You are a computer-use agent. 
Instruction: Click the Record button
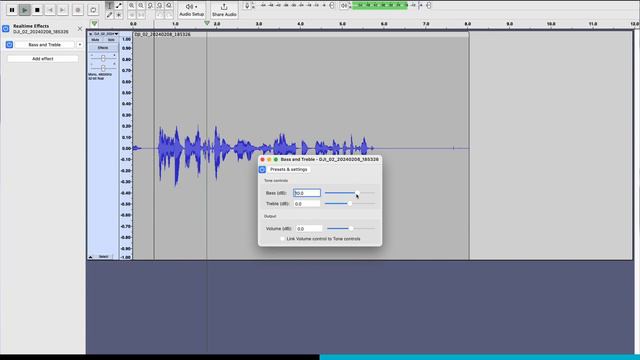click(x=78, y=10)
